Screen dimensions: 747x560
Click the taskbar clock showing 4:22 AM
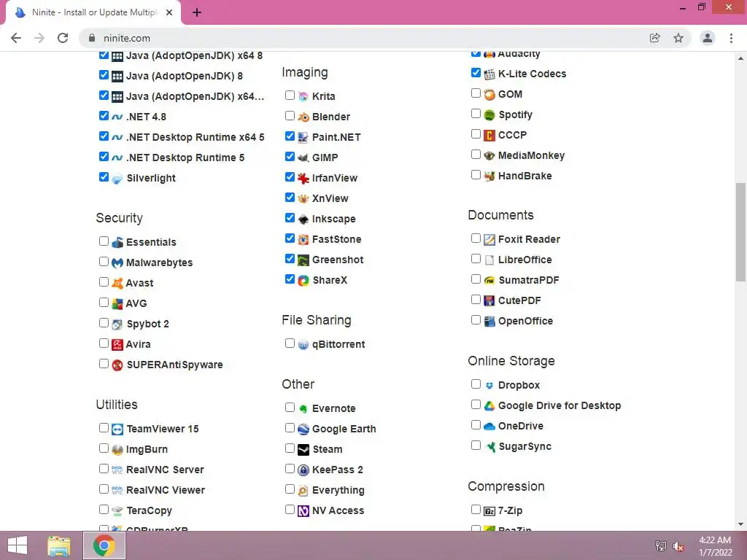tap(715, 546)
